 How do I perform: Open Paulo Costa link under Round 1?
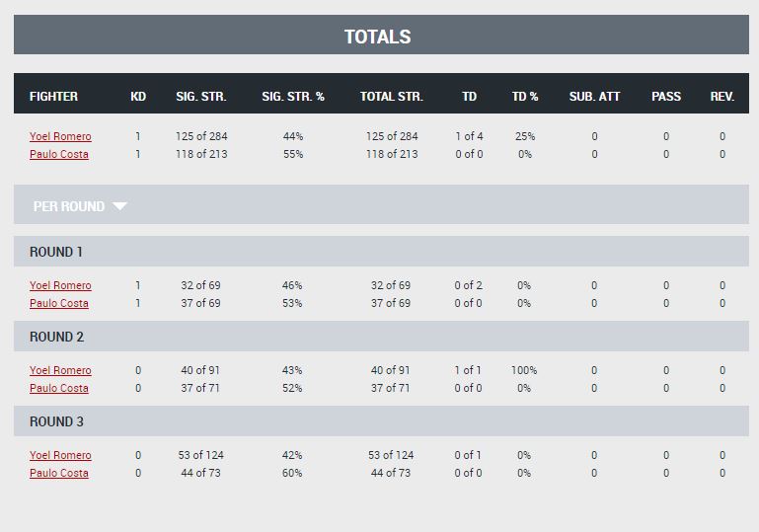coord(59,304)
